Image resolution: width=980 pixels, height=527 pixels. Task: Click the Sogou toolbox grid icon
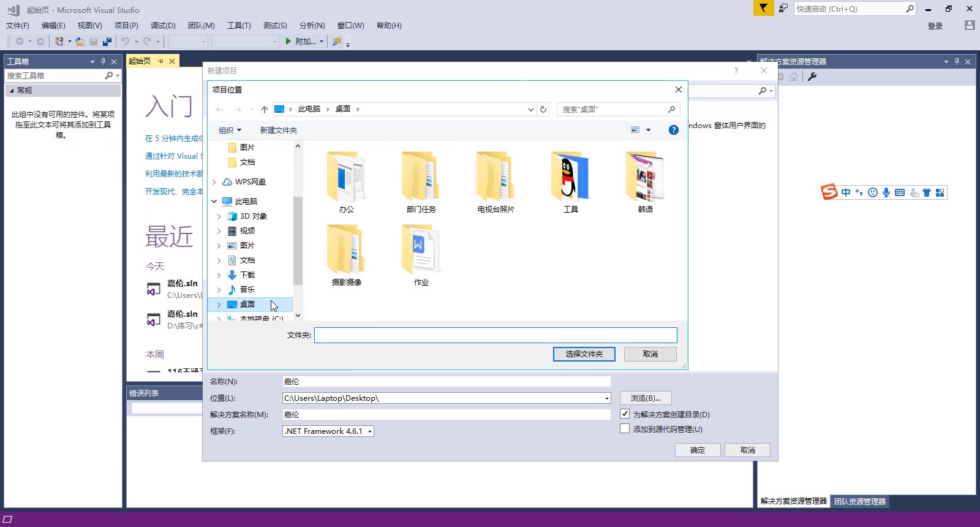pos(940,192)
